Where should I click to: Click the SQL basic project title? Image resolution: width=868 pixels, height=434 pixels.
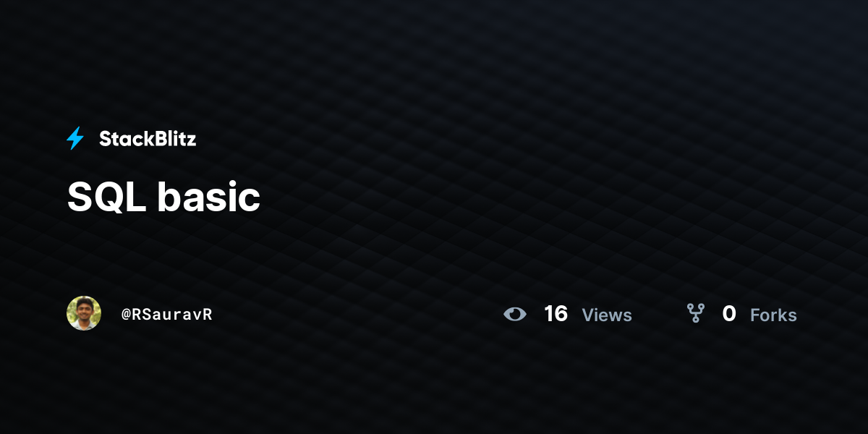click(163, 197)
